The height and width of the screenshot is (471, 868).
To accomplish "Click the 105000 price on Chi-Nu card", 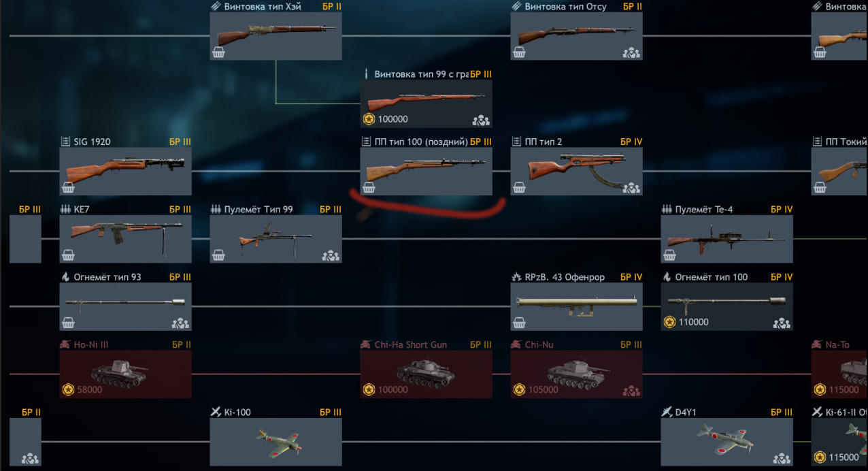I will coord(544,389).
